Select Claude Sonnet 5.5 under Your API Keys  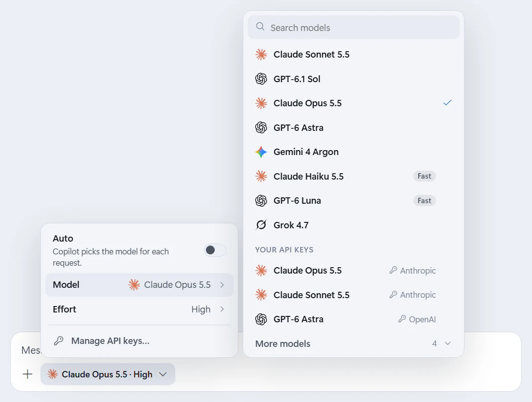point(354,295)
